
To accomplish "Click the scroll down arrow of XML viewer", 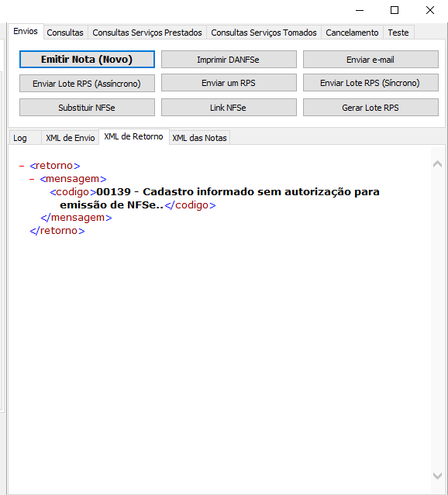I will click(x=438, y=476).
